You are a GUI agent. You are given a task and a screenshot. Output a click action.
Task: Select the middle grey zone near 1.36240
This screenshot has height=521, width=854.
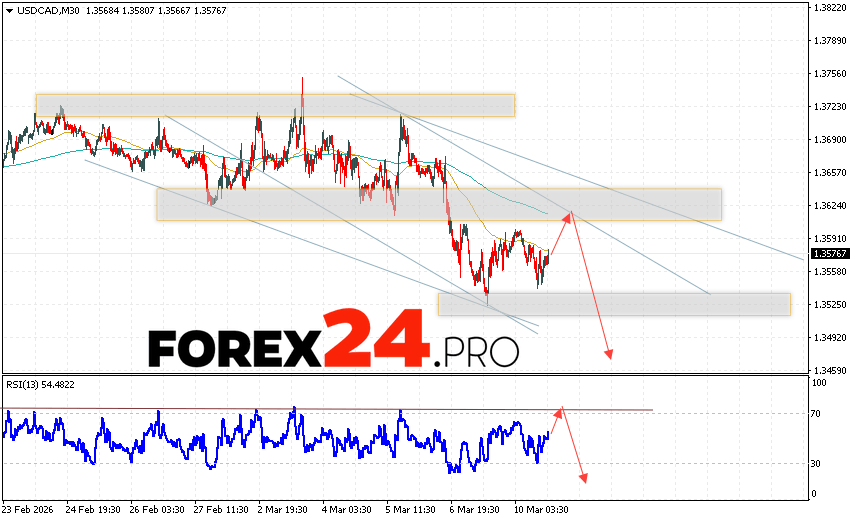pos(438,204)
